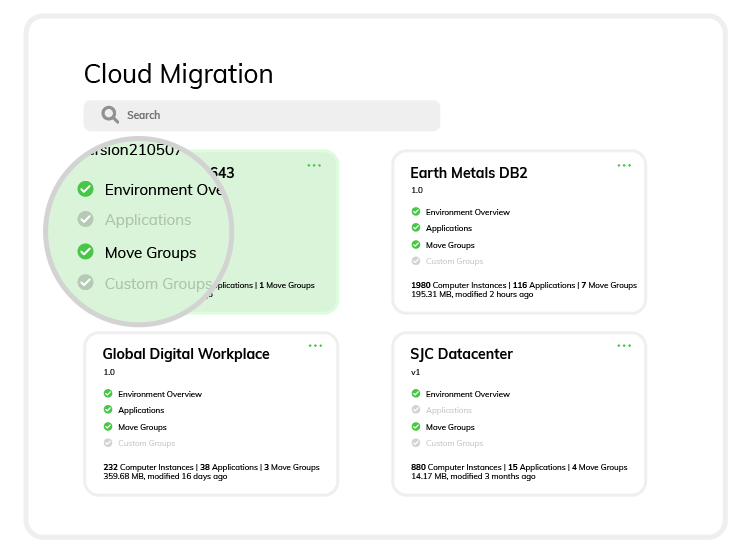This screenshot has width=748, height=551.
Task: Open three-dot menu on Earth Metals DB2
Action: pos(624,166)
